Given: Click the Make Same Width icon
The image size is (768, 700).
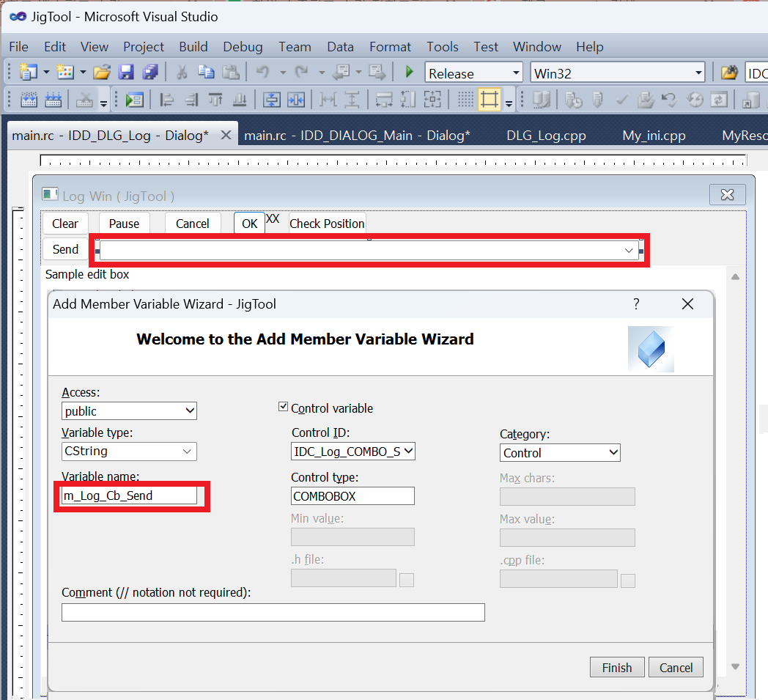Looking at the screenshot, I should 384,100.
